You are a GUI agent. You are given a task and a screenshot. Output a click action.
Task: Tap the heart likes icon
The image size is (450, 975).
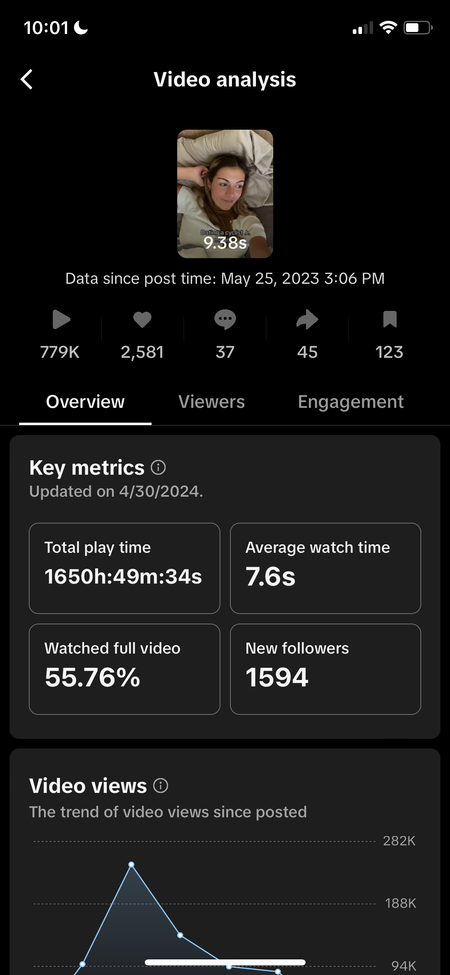[x=142, y=320]
